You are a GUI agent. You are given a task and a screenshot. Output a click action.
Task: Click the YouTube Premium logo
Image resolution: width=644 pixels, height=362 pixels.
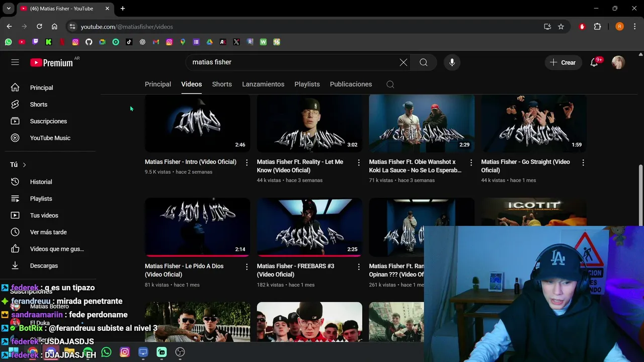coord(51,62)
